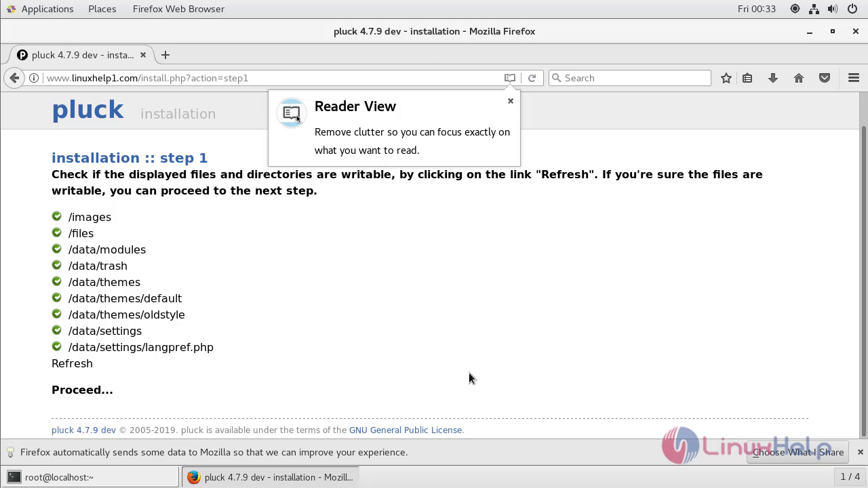
Task: Open a new tab with plus button
Action: pyautogui.click(x=165, y=55)
